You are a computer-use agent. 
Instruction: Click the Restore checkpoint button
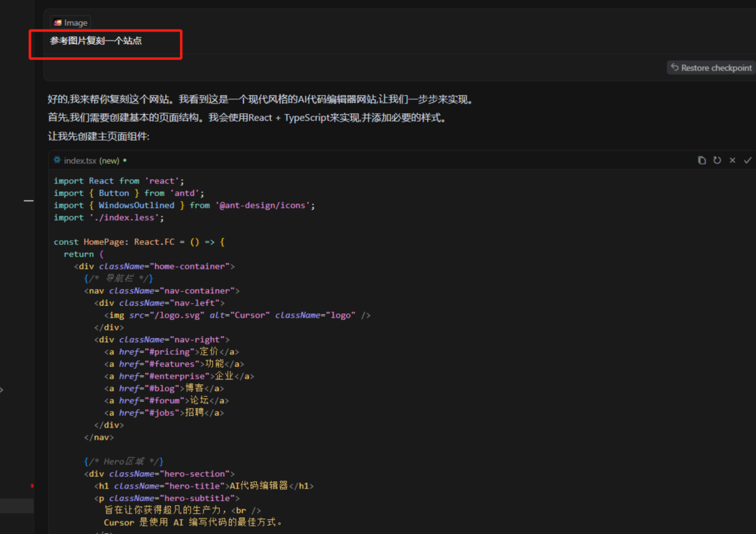[x=710, y=68]
